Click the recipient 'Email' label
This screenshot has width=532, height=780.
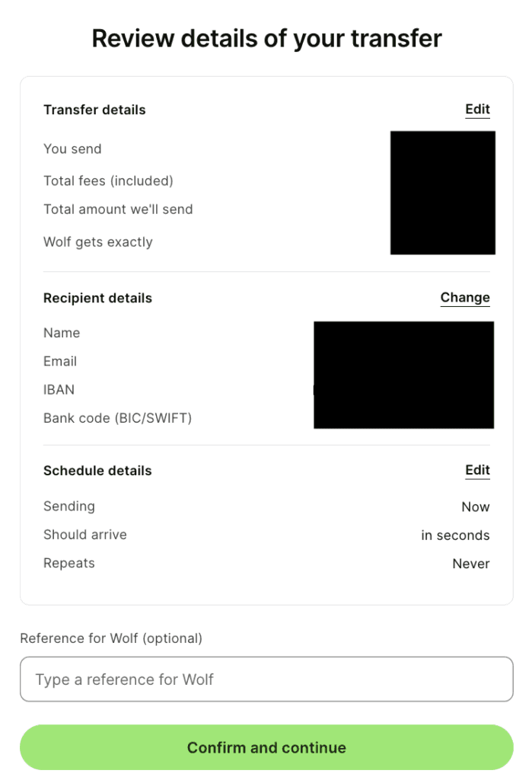click(60, 361)
